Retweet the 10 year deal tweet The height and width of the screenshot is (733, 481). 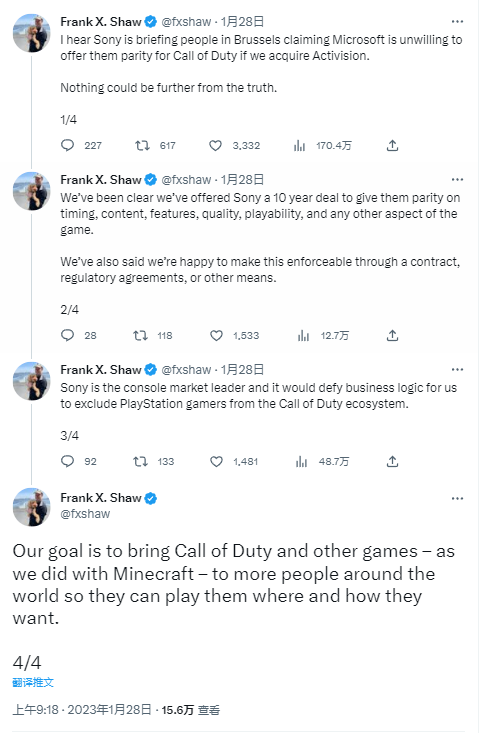point(141,335)
